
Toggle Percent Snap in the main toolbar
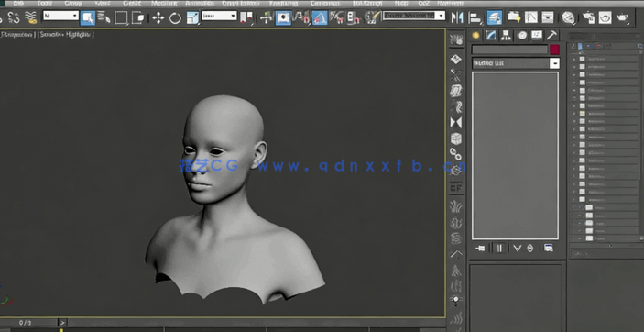tap(337, 17)
